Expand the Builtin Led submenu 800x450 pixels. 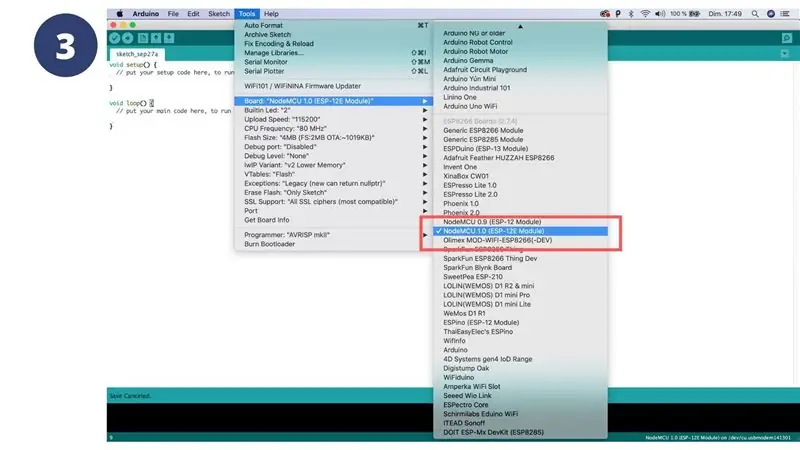pyautogui.click(x=334, y=110)
